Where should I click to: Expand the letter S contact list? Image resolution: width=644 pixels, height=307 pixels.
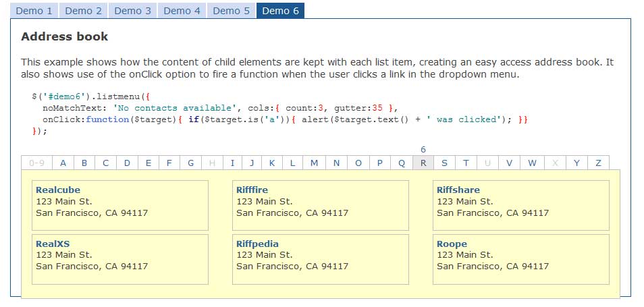click(x=444, y=163)
